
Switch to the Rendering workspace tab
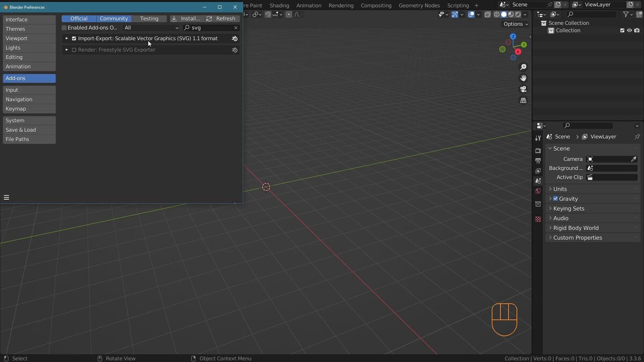coord(341,5)
